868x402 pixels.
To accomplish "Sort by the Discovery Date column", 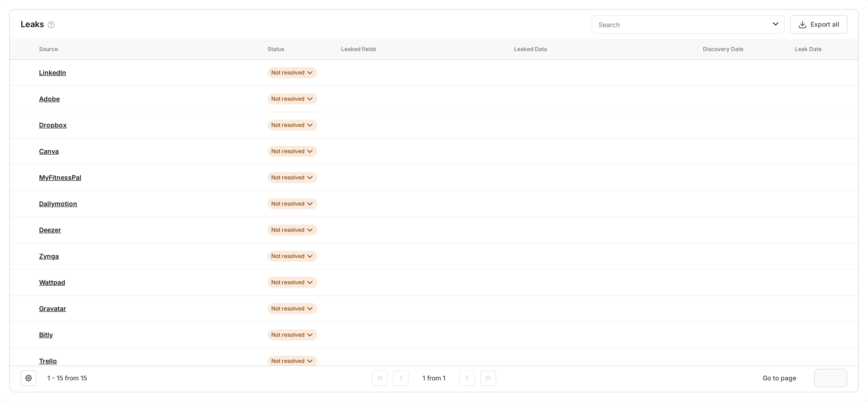I will [723, 49].
